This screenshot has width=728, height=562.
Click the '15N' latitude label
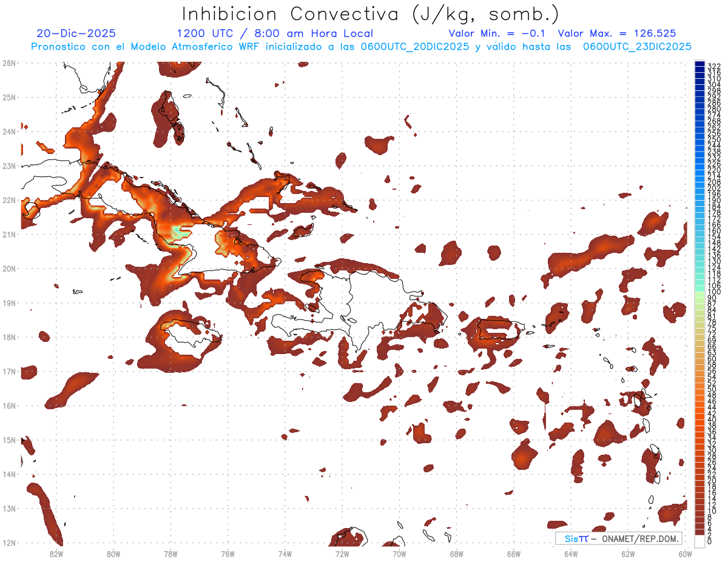point(8,440)
